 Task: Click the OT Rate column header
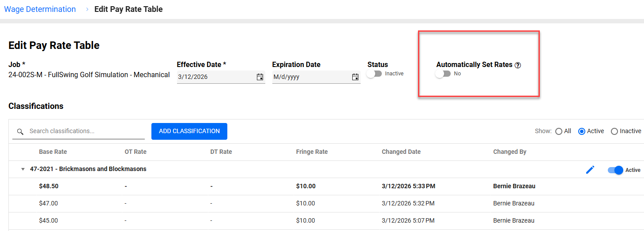coord(136,152)
